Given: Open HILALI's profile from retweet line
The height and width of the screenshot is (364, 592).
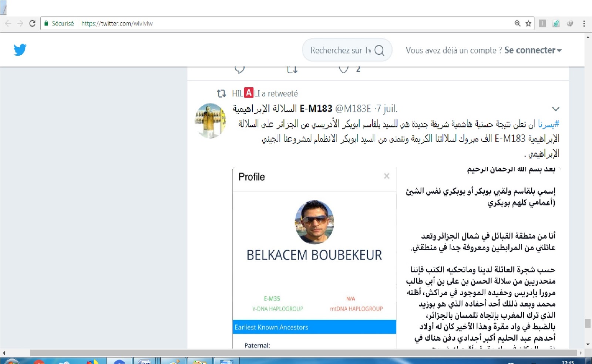Looking at the screenshot, I should [246, 93].
